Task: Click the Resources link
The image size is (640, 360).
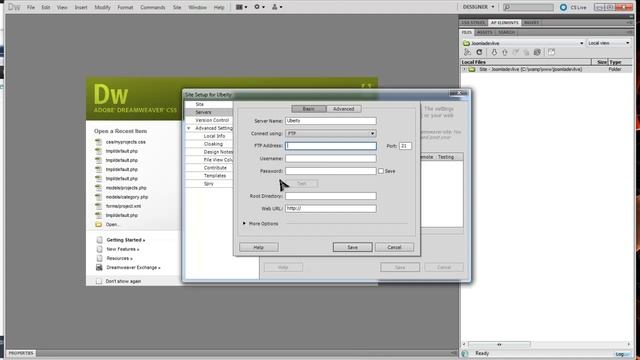Action: tap(120, 258)
